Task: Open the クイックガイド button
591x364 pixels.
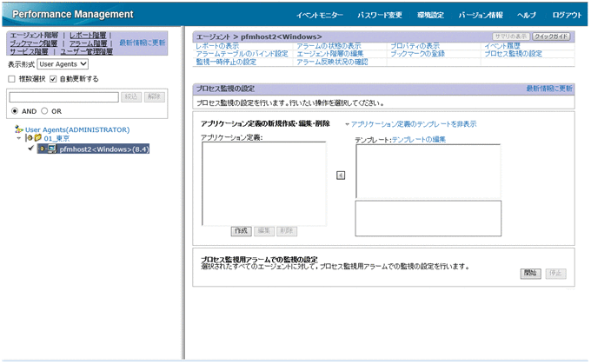Action: click(551, 36)
